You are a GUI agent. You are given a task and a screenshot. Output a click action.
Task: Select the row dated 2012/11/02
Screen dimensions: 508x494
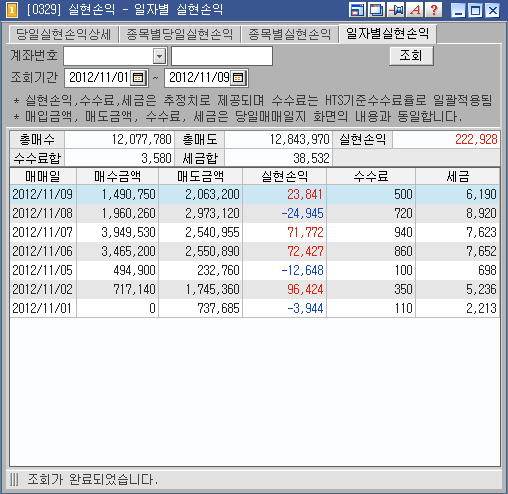pos(255,289)
